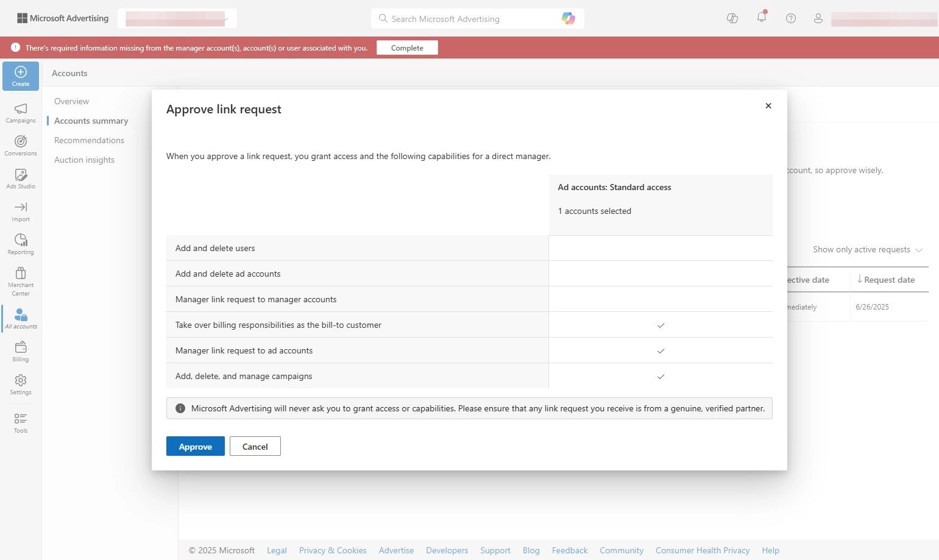This screenshot has width=939, height=560.
Task: Open Merchant Center from sidebar
Action: tap(20, 279)
